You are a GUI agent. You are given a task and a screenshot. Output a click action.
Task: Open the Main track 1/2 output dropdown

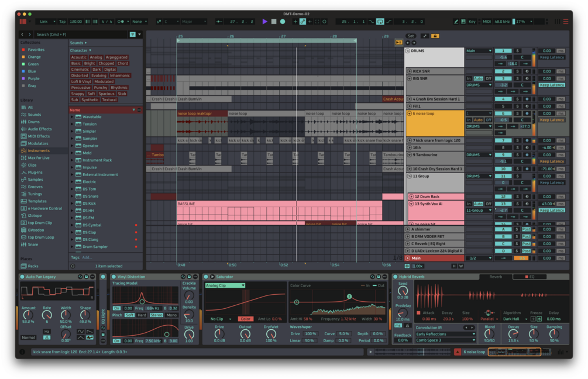point(479,259)
